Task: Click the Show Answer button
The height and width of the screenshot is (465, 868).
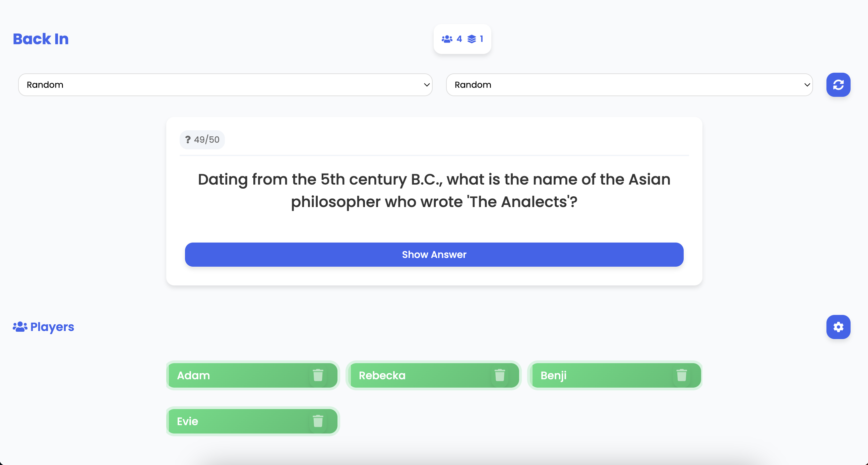Action: [434, 254]
